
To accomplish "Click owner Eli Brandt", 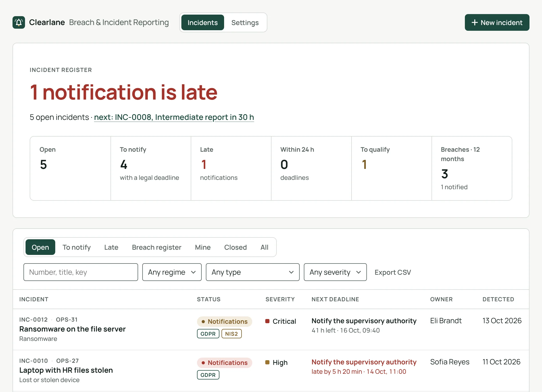I will click(x=446, y=321).
